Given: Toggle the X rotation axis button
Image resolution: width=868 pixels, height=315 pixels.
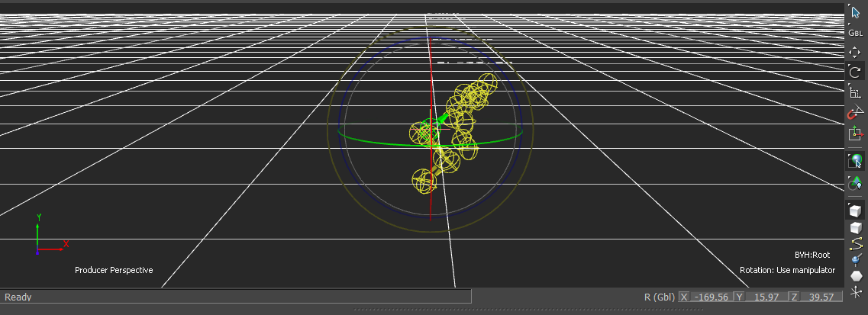Looking at the screenshot, I should 684,297.
